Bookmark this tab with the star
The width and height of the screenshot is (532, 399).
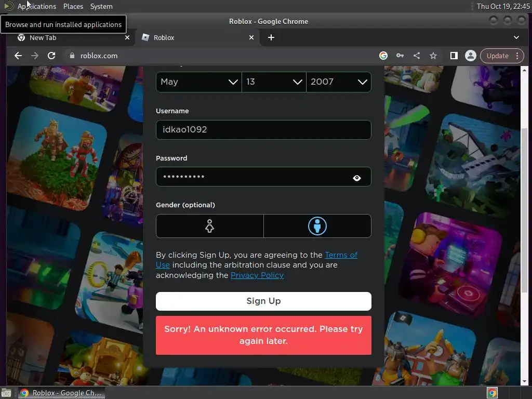click(433, 56)
